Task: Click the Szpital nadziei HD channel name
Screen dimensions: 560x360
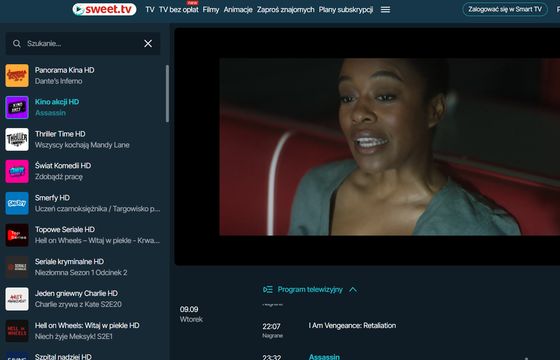Action: (x=63, y=356)
